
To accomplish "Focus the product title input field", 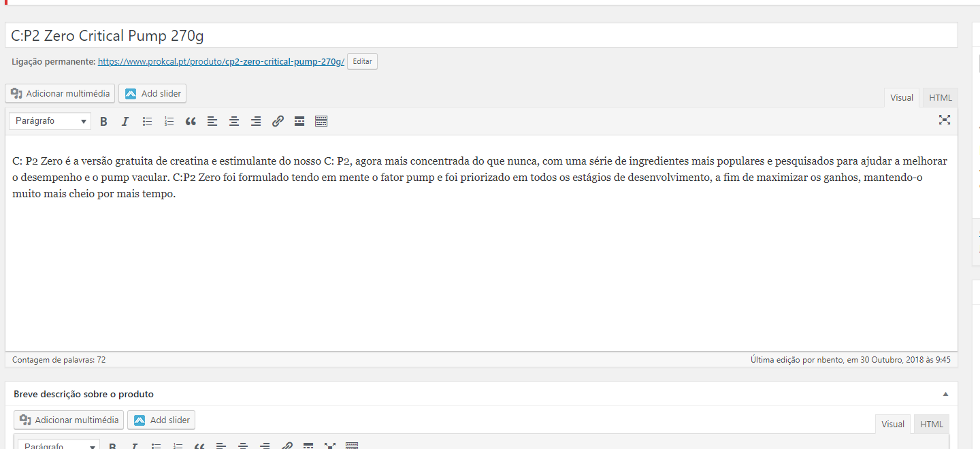I will pyautogui.click(x=481, y=35).
